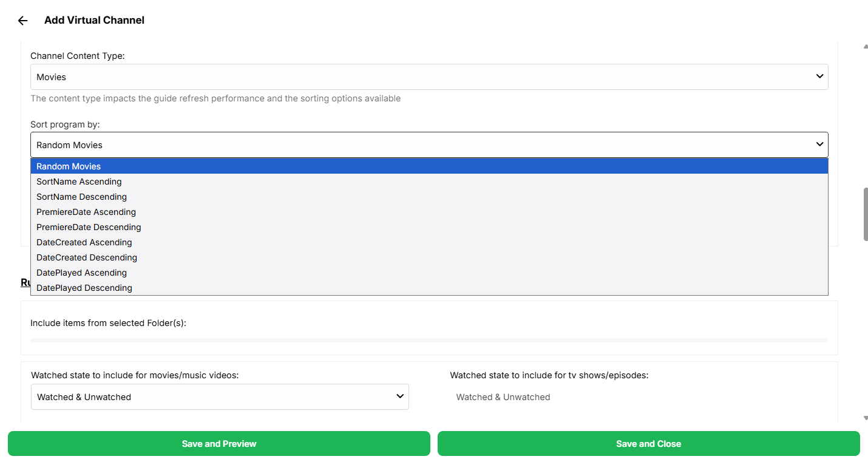868x459 pixels.
Task: Collapse the Sort program by dropdown
Action: [x=429, y=145]
